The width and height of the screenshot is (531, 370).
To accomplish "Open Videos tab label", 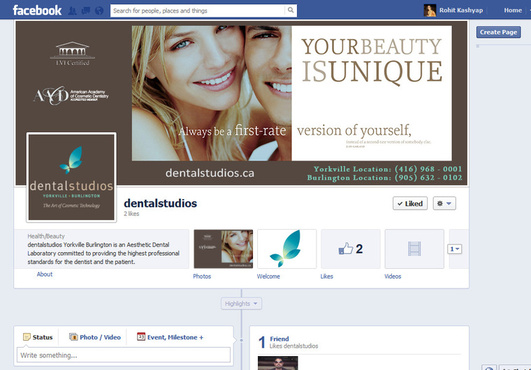I will 393,276.
